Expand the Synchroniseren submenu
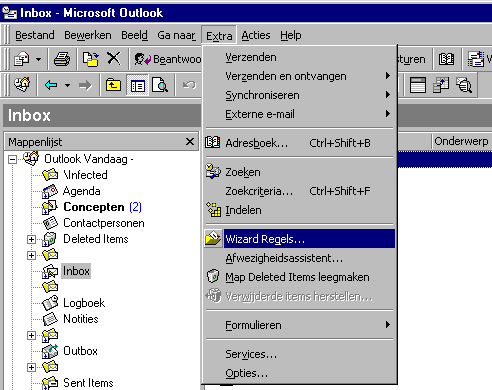Image resolution: width=492 pixels, height=390 pixels. 299,95
